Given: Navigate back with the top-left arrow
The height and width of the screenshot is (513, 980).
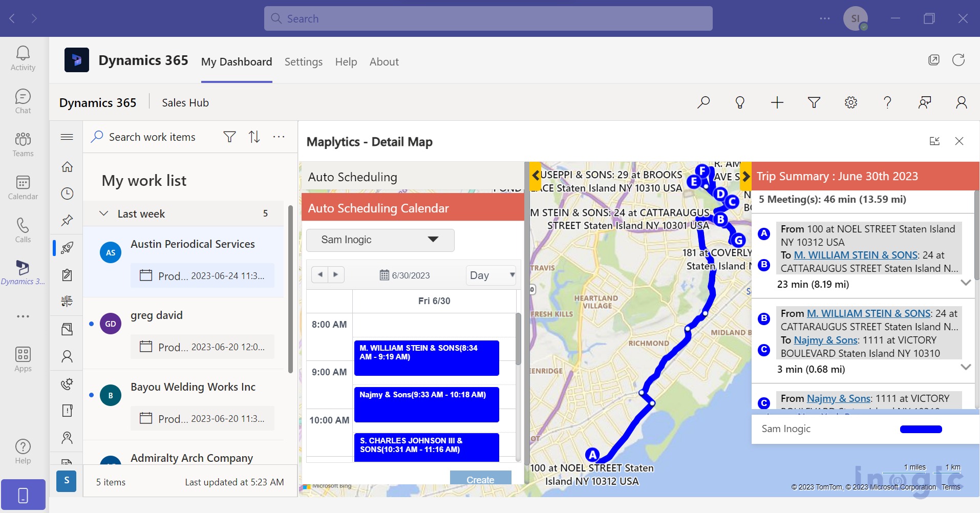Looking at the screenshot, I should [x=12, y=18].
